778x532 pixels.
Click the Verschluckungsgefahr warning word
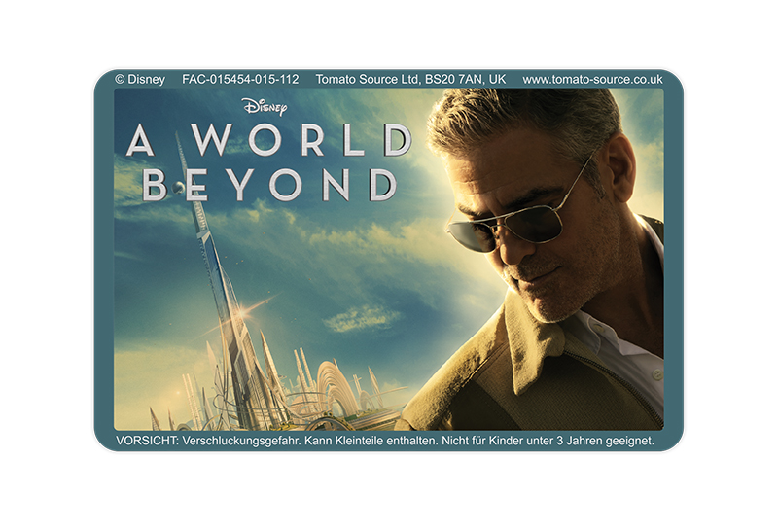[250, 441]
